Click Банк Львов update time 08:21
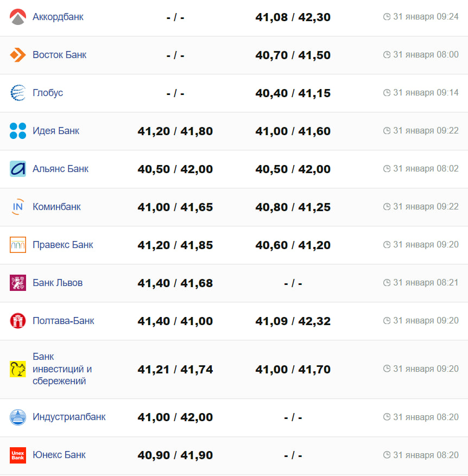Viewport: 468px width, 476px height. [426, 283]
